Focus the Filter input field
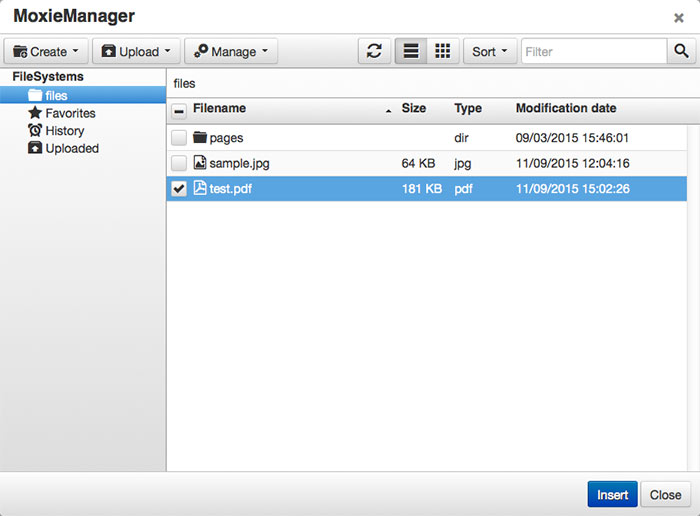This screenshot has height=516, width=700. [x=594, y=51]
